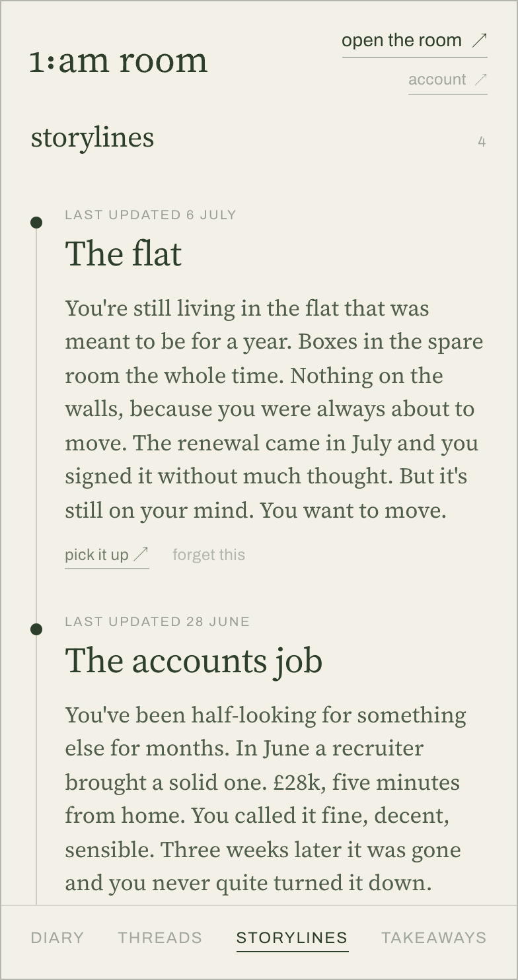
Task: Switch to the Threads tab
Action: (160, 938)
